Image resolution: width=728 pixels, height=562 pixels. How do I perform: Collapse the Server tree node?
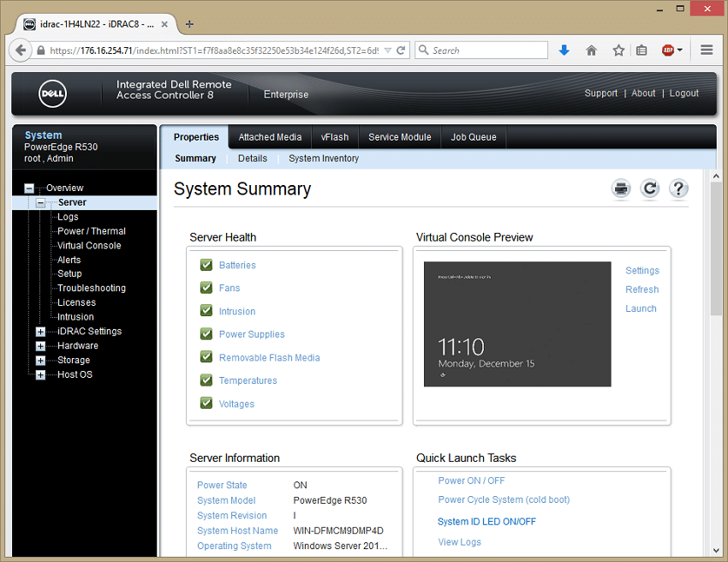(x=41, y=202)
